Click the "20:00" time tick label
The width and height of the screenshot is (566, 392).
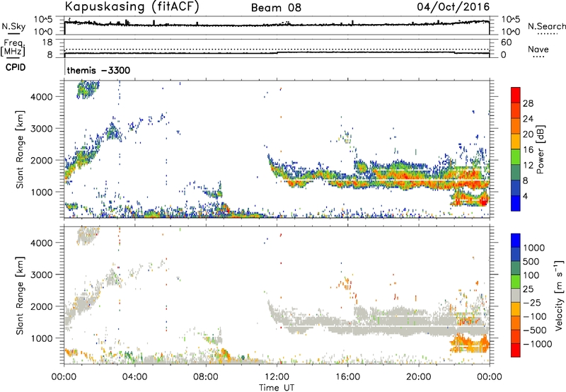tap(419, 377)
